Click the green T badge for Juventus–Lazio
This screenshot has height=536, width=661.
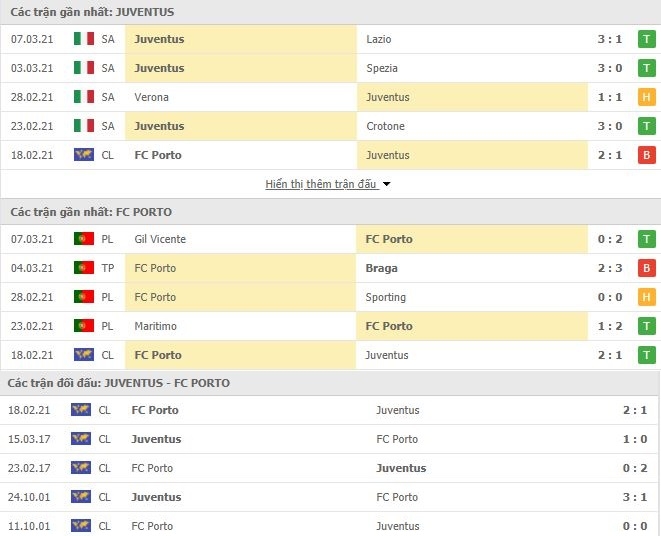point(646,39)
